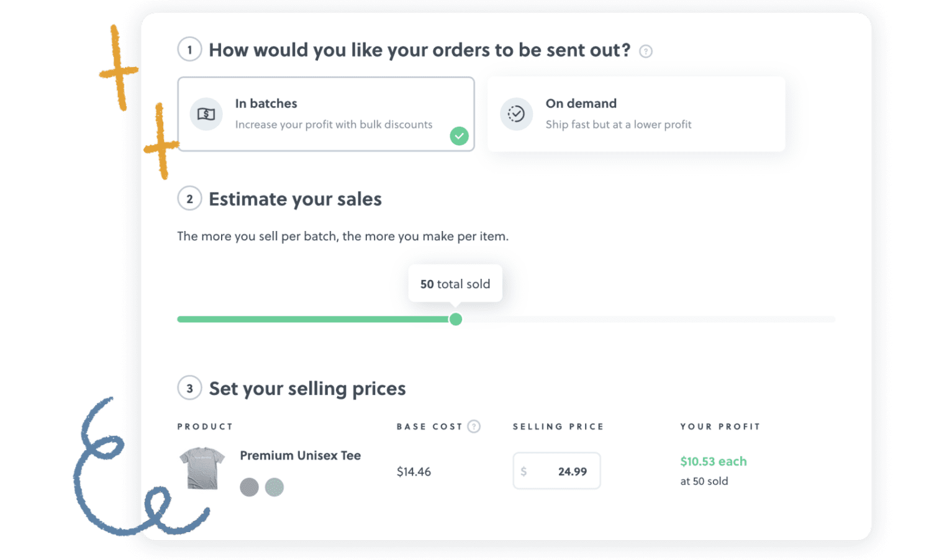Click the "50 total sold" slider tooltip
Image resolution: width=934 pixels, height=560 pixels.
pos(455,284)
